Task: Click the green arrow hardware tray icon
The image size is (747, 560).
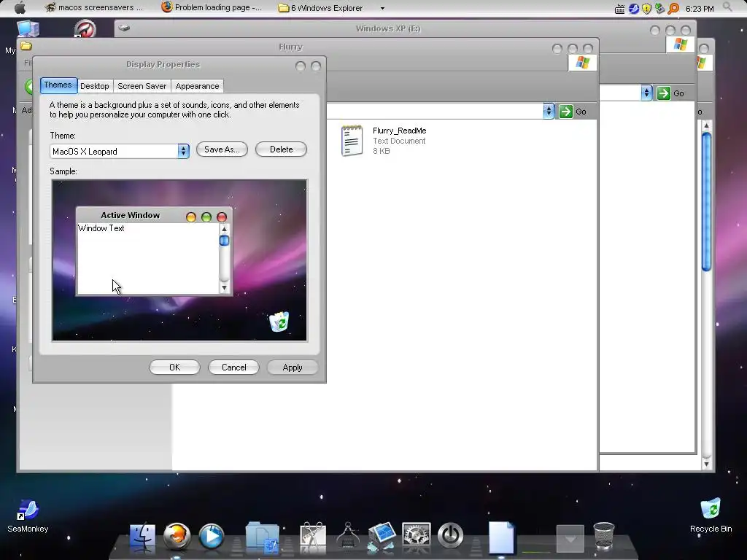Action: click(x=659, y=9)
